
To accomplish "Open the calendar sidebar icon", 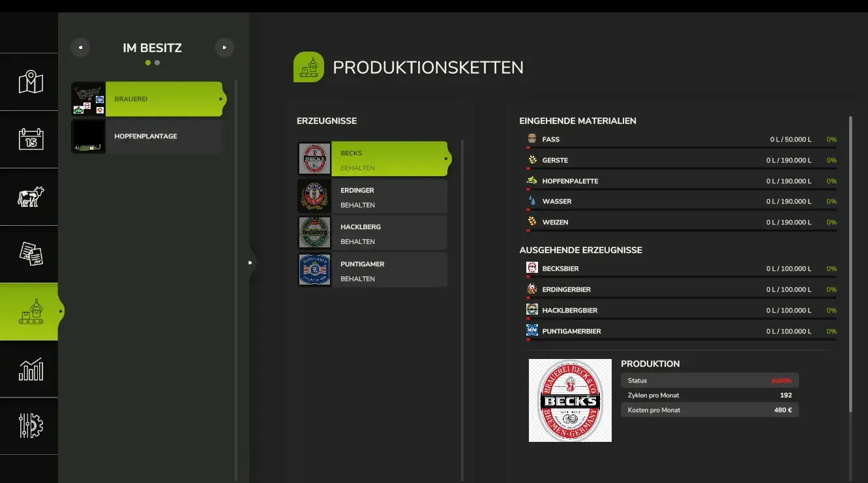I will (31, 139).
